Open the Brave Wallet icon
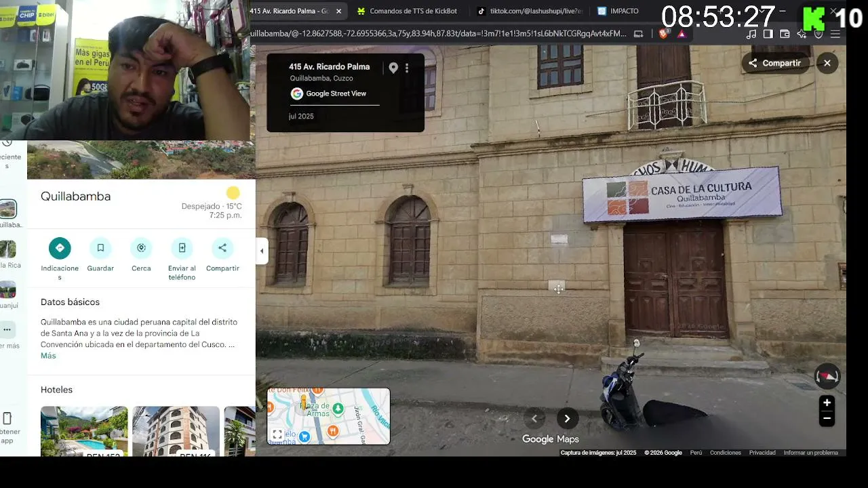Viewport: 868px width, 488px height. 785,34
